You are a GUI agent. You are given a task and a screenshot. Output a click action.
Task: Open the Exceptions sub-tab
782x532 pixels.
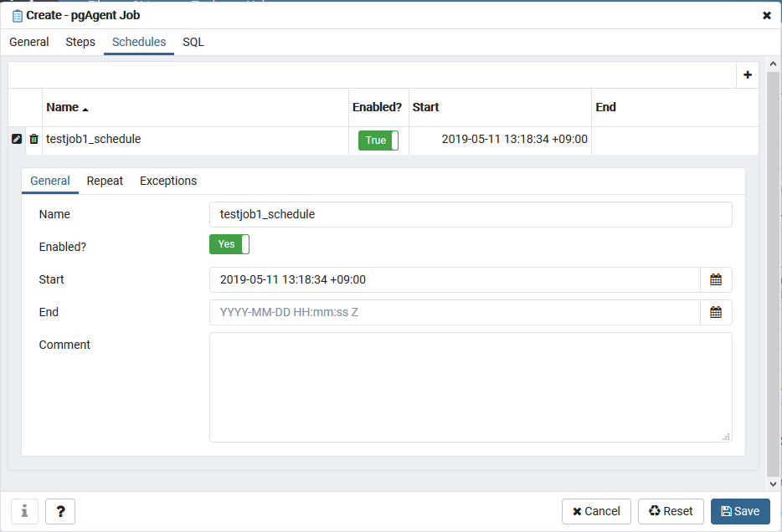167,181
